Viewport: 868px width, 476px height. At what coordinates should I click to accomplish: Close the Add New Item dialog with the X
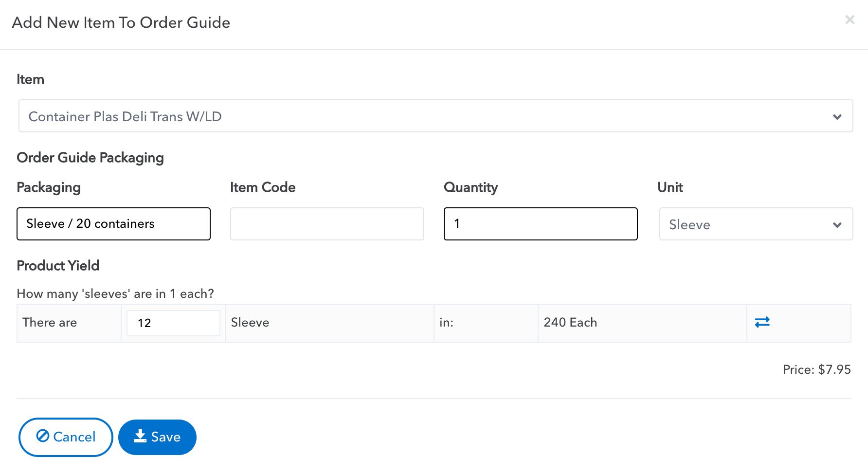(850, 19)
